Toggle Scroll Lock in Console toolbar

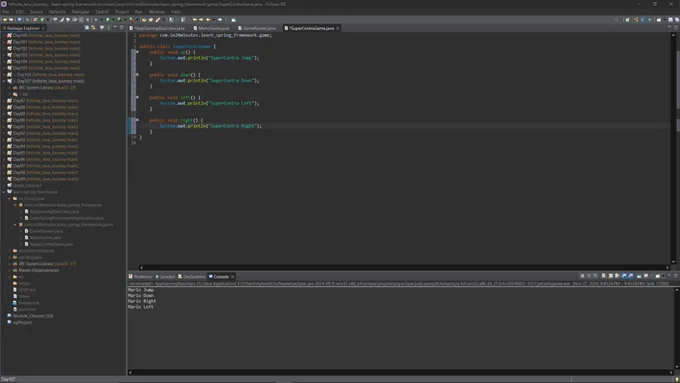[611, 276]
